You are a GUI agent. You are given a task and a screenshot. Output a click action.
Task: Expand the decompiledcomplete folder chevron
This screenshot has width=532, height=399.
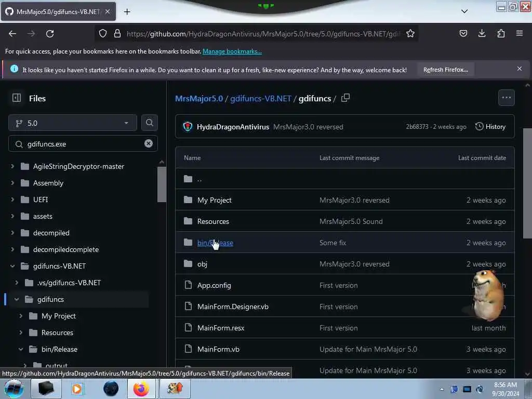point(12,249)
